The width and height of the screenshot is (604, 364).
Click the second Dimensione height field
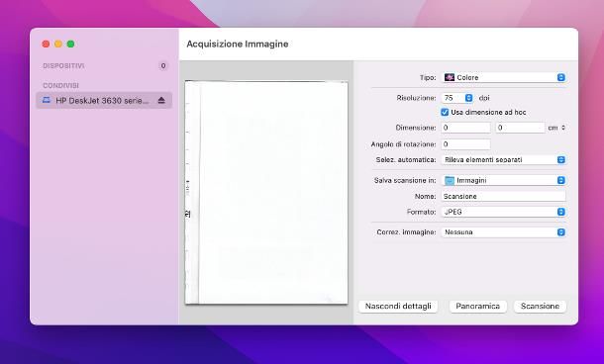(x=520, y=128)
